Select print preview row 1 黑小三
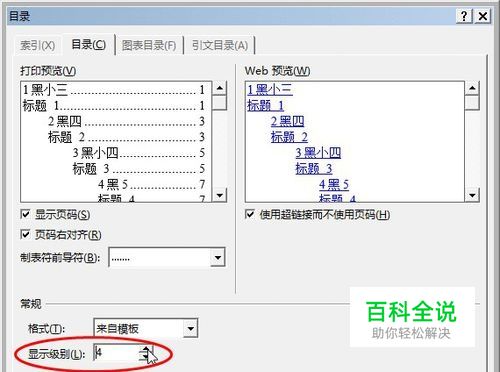The height and width of the screenshot is (372, 500). 114,90
